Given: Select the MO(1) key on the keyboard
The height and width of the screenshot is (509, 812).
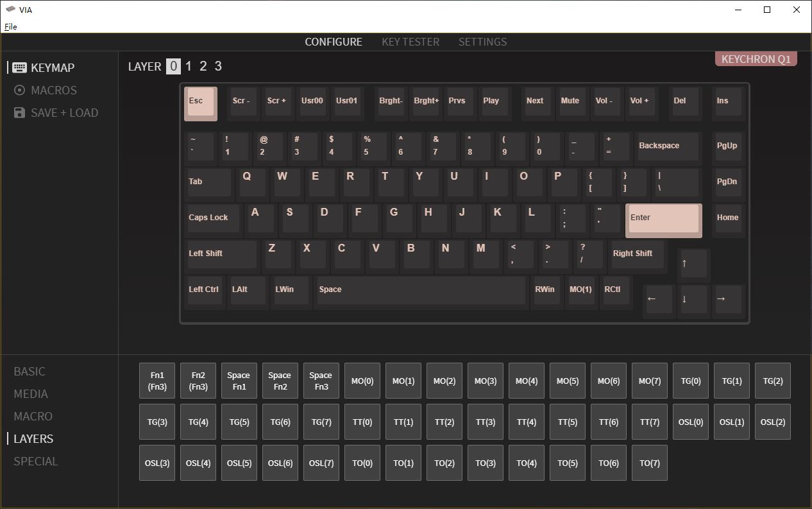Looking at the screenshot, I should point(580,290).
